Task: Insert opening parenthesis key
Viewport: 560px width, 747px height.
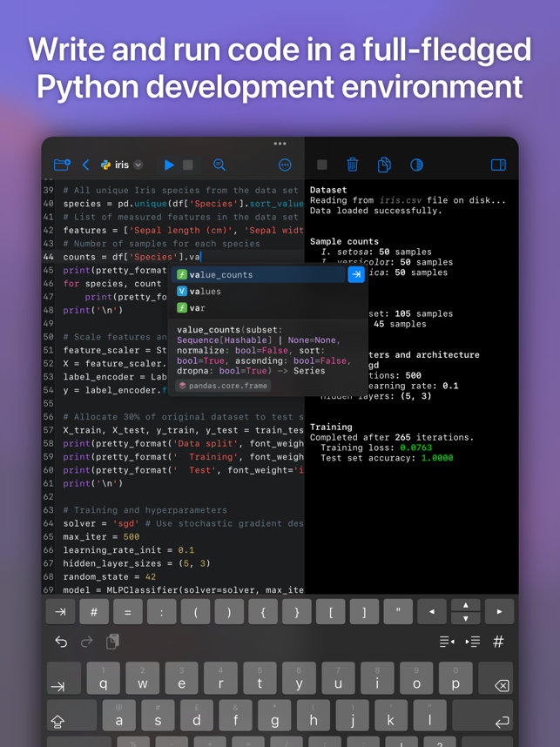Action: point(195,612)
